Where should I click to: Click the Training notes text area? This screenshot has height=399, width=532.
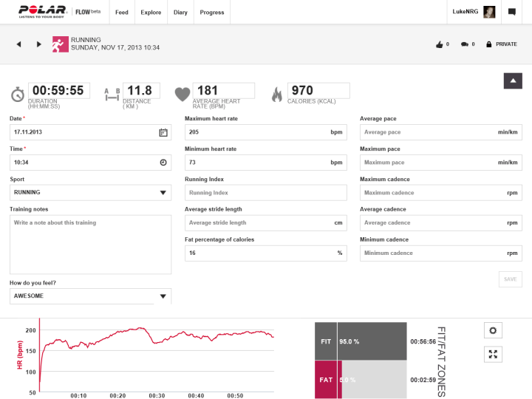(x=91, y=245)
